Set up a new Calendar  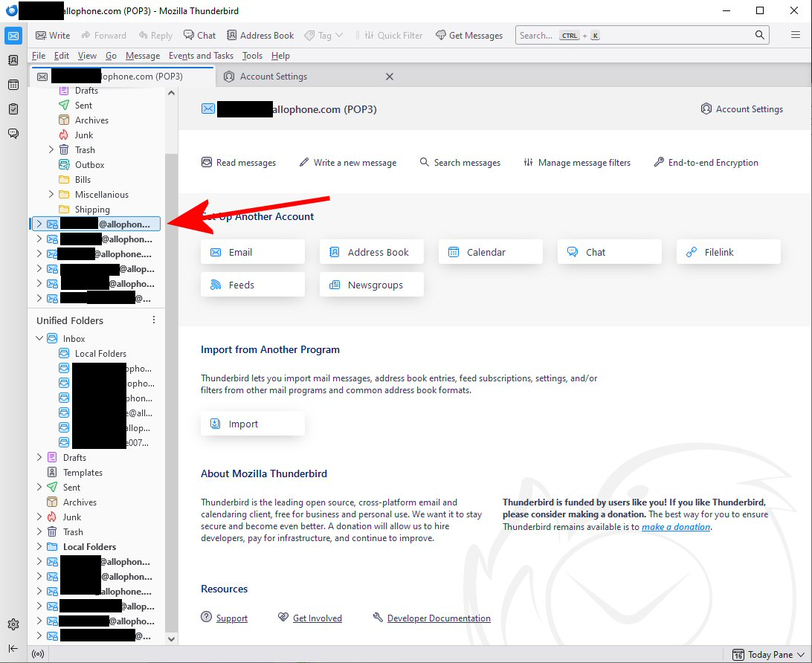tap(491, 252)
